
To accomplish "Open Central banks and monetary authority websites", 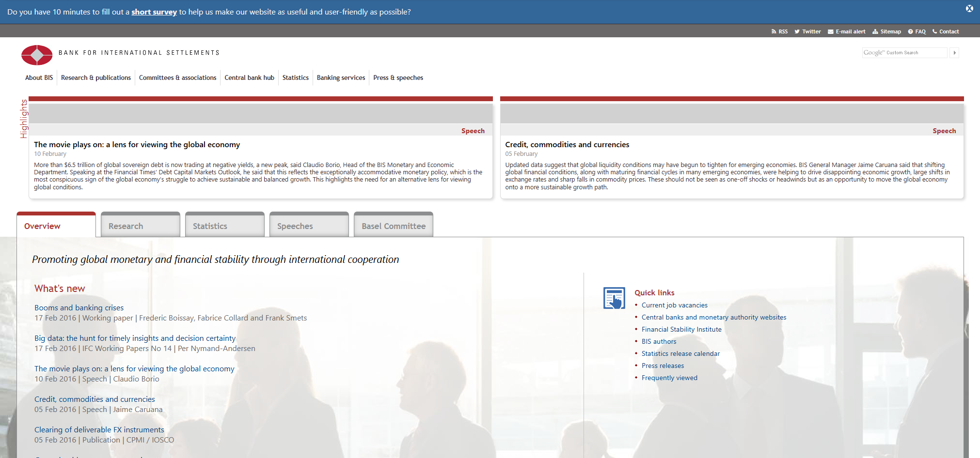I will click(x=714, y=317).
